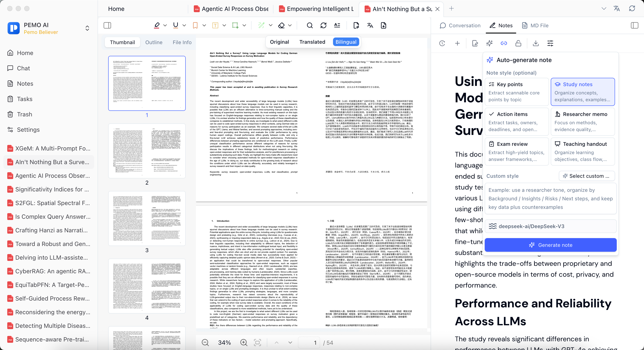Image resolution: width=644 pixels, height=350 pixels.
Task: Open the deepseek-ai/DeepSeek-V3 model selector
Action: (550, 226)
